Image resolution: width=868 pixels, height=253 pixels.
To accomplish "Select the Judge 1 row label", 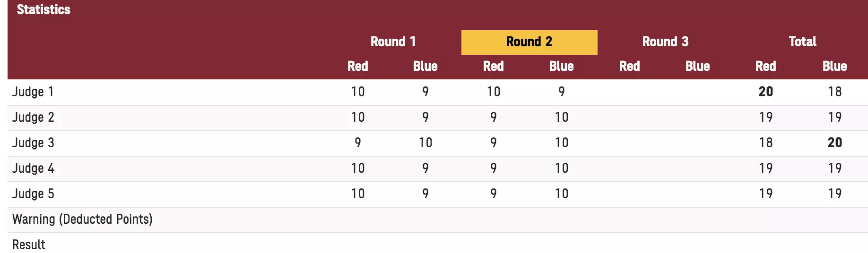I will pos(33,92).
